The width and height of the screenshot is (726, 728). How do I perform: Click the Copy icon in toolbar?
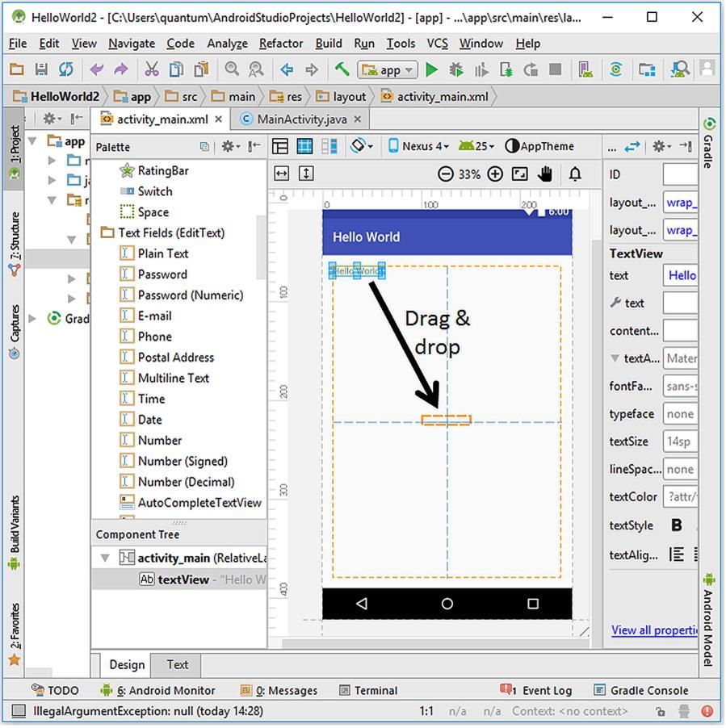pos(176,69)
